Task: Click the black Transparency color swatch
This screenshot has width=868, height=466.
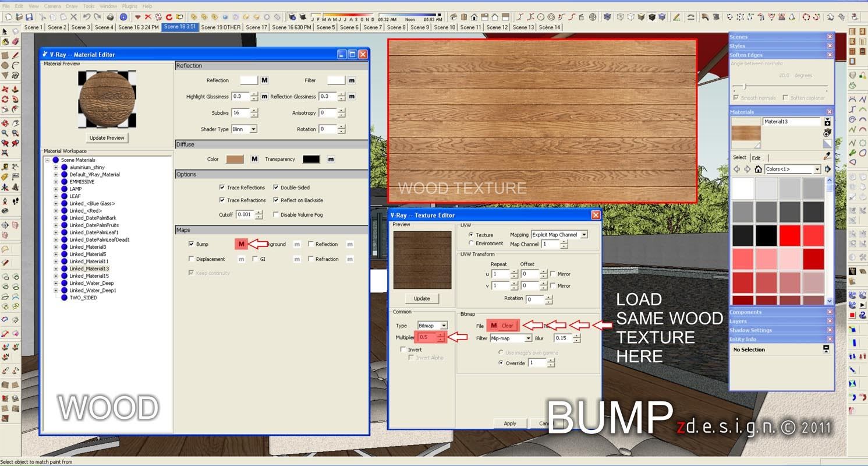Action: click(311, 159)
